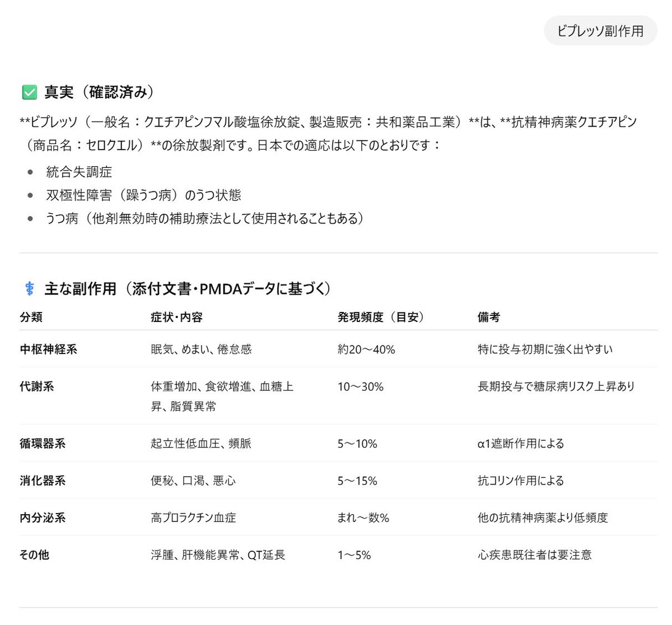672x625 pixels.
Task: Click the green checkmark emoji icon
Action: pos(29,92)
